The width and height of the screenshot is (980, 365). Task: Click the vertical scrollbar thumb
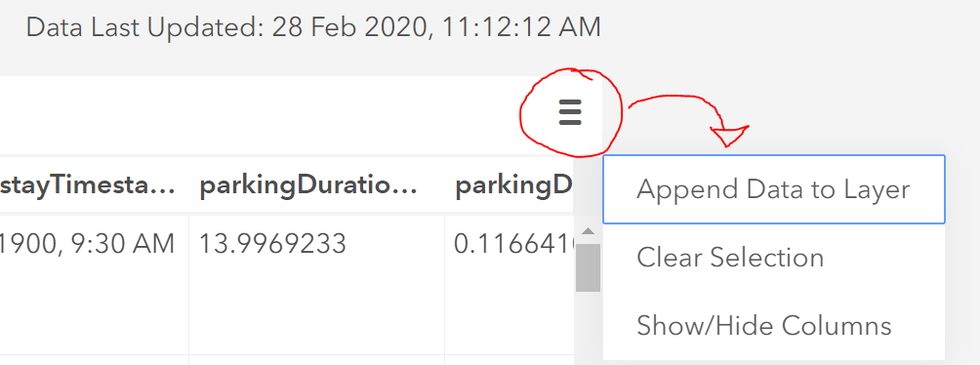(x=588, y=267)
